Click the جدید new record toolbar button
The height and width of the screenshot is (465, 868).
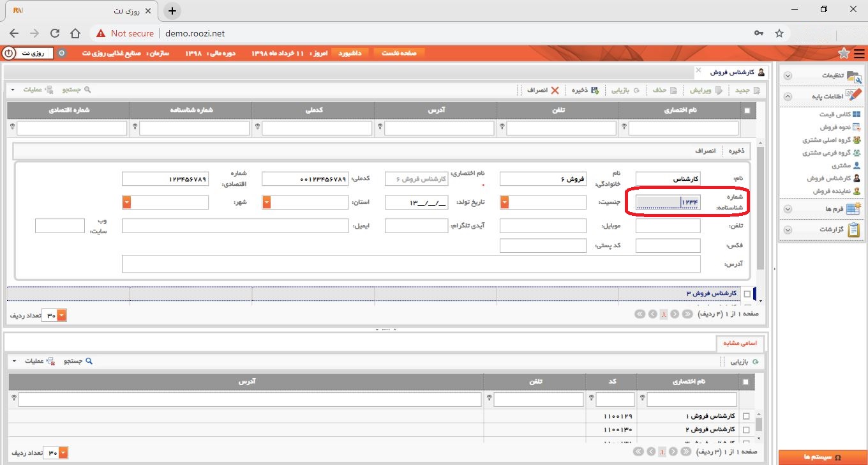point(747,90)
